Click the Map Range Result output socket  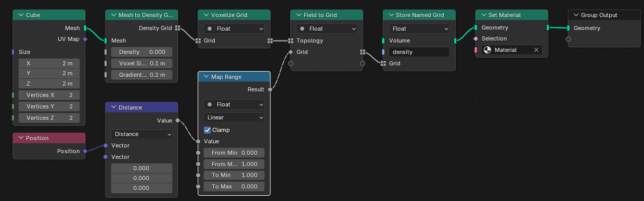coord(270,89)
